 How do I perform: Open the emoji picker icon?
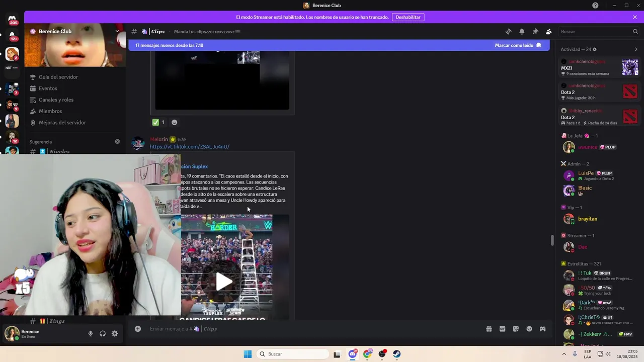pyautogui.click(x=529, y=329)
